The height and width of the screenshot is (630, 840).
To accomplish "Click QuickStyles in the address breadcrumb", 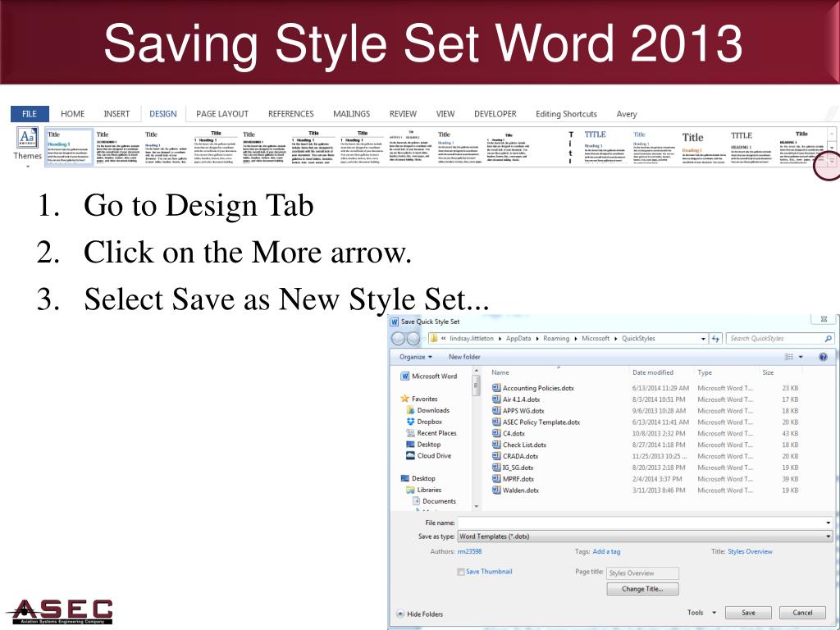I will (638, 339).
